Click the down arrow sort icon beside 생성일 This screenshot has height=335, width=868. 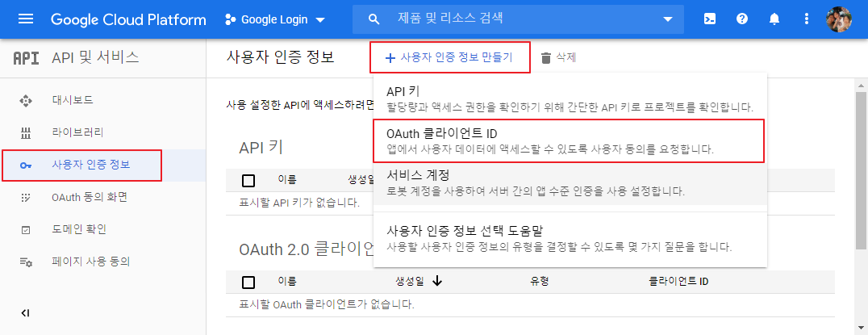(x=437, y=281)
